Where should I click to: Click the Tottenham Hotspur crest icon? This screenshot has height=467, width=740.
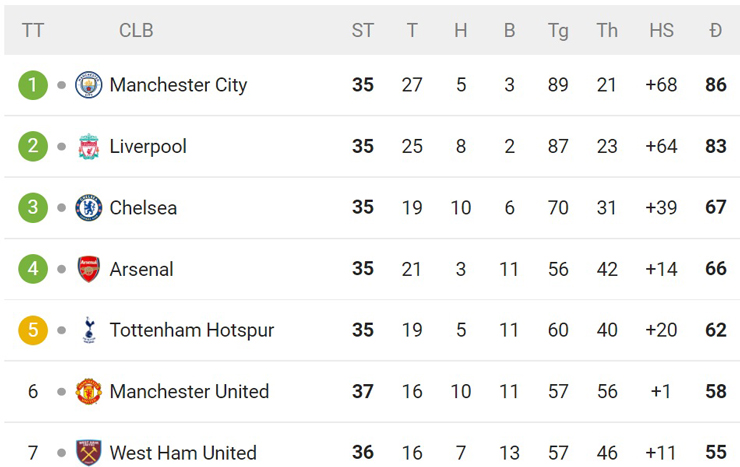pyautogui.click(x=89, y=330)
